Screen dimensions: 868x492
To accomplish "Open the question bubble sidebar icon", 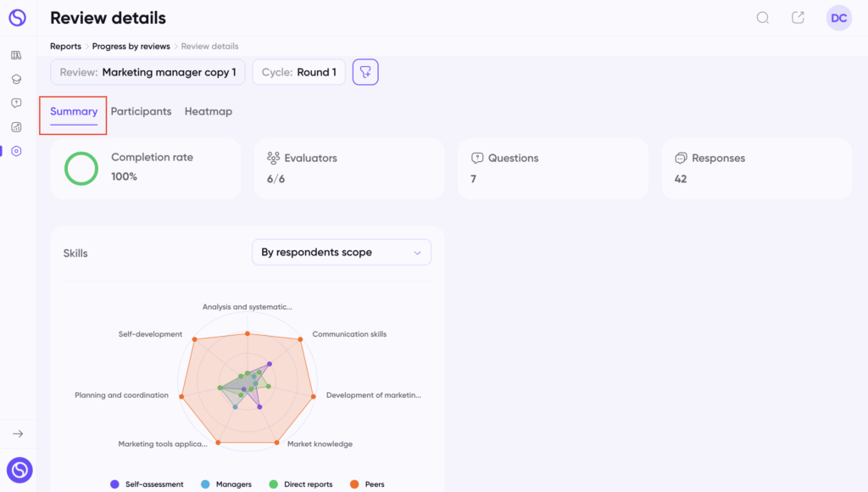I will (x=16, y=103).
